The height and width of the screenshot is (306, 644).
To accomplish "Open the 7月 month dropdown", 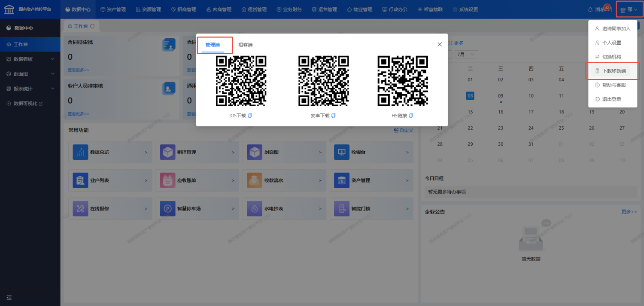I will click(467, 55).
